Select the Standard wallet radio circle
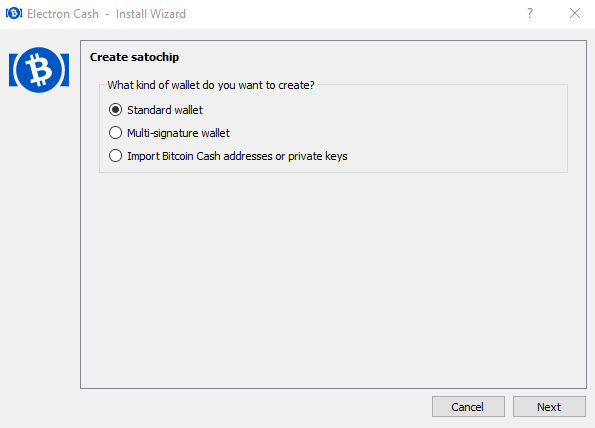595x428 pixels. 115,110
